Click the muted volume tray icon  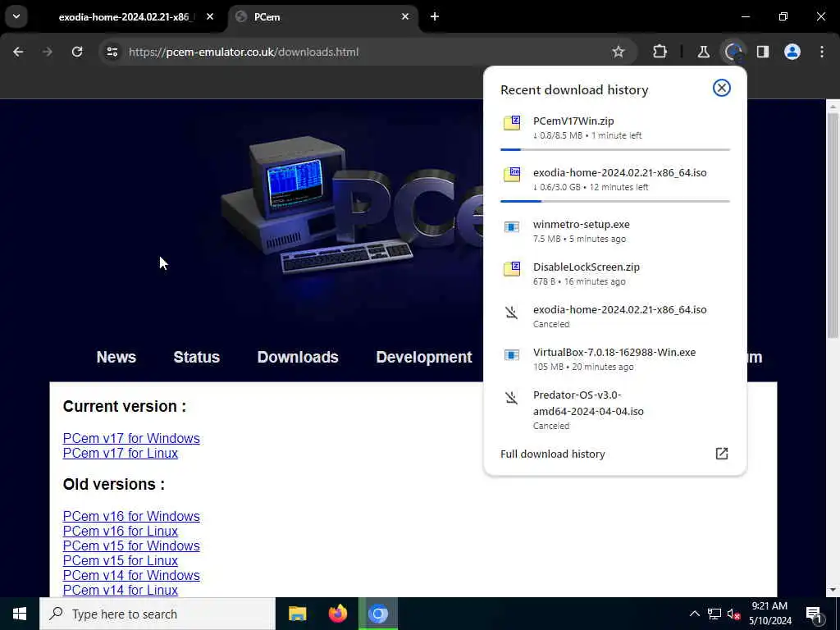(734, 614)
